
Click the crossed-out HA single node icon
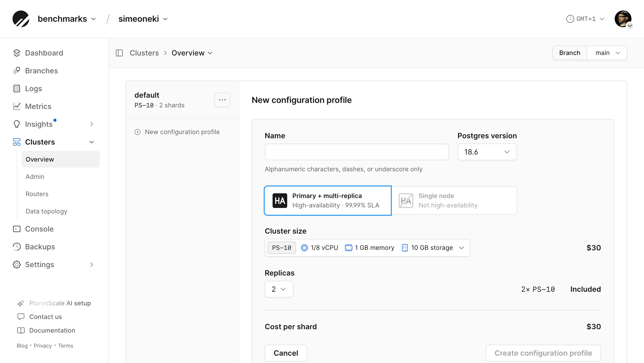pyautogui.click(x=406, y=201)
